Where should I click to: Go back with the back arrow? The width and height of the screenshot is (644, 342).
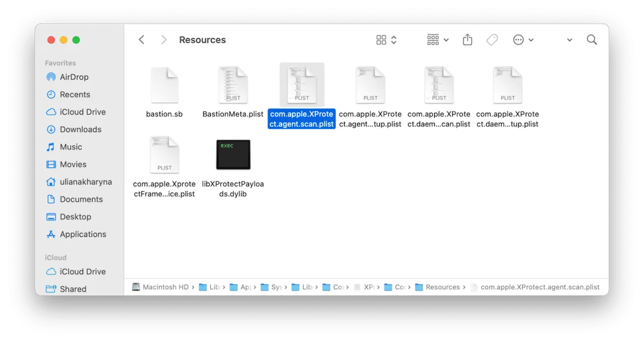141,40
